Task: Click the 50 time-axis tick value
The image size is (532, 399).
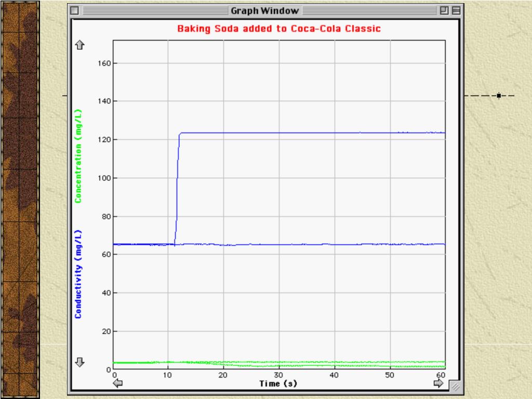Action: pos(390,375)
